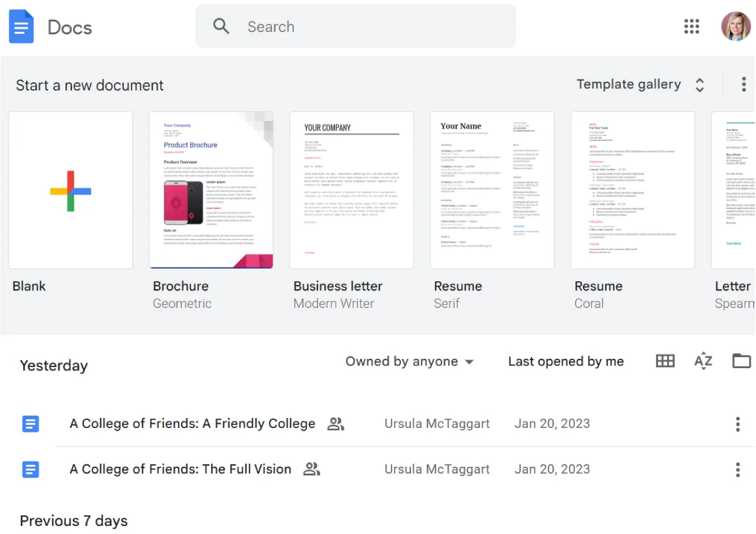Click the shared indicator on The Full Vision
This screenshot has height=534, width=756.
pyautogui.click(x=312, y=468)
